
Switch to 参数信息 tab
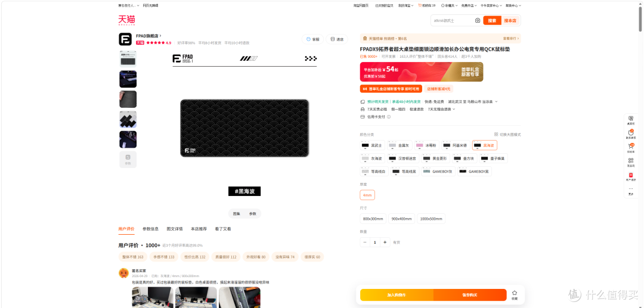[150, 229]
